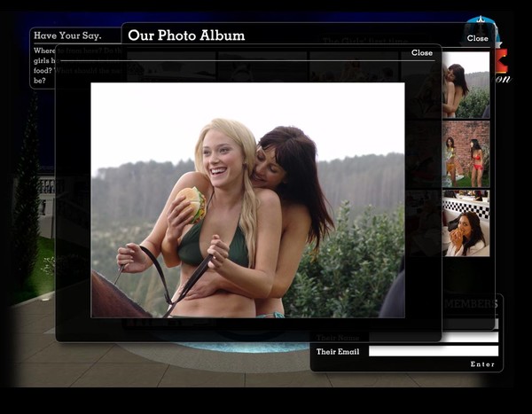Open thumbnail of women by brick wall
The height and width of the screenshot is (414, 532).
(x=465, y=154)
